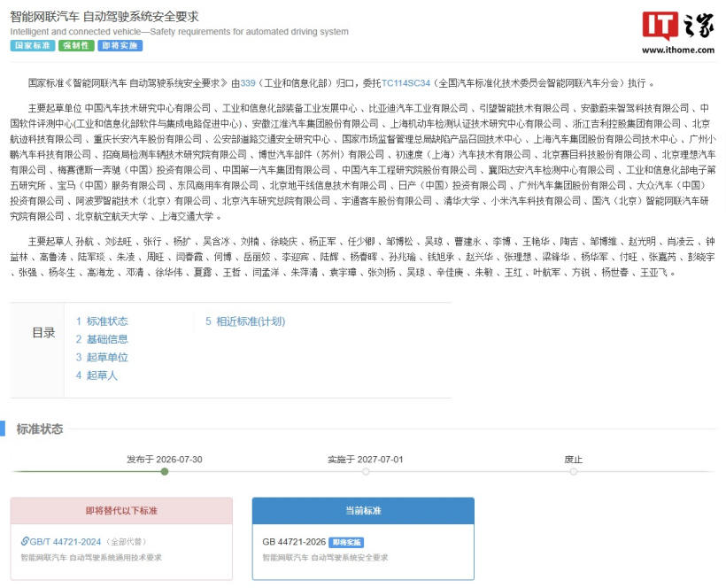The height and width of the screenshot is (588, 726).
Task: Click the blue 即将实施 tag under title
Action: click(x=120, y=45)
